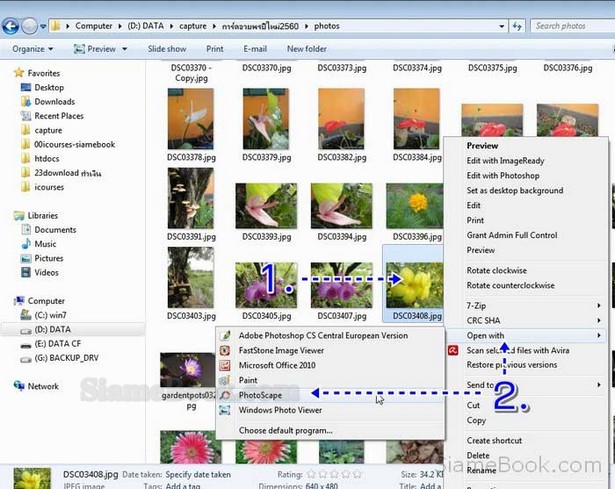Click the Preview toolbar button
The image size is (615, 489).
[x=95, y=49]
